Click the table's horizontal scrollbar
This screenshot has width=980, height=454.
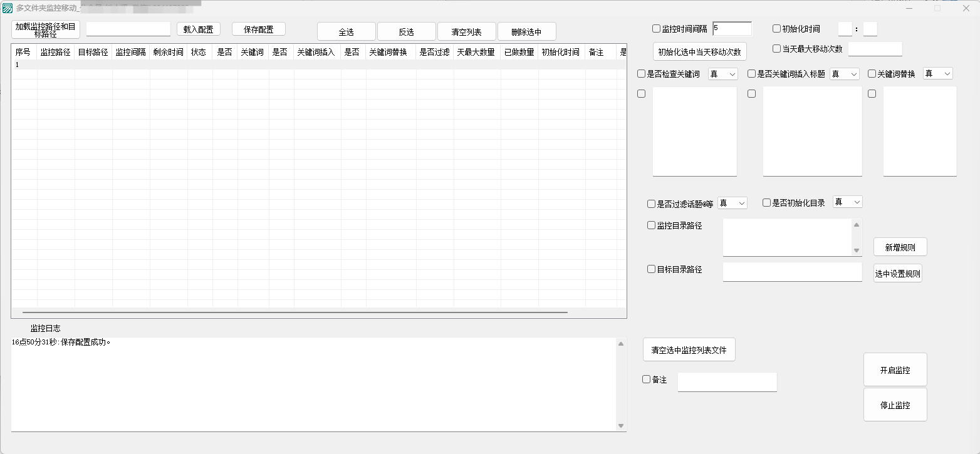pyautogui.click(x=295, y=312)
